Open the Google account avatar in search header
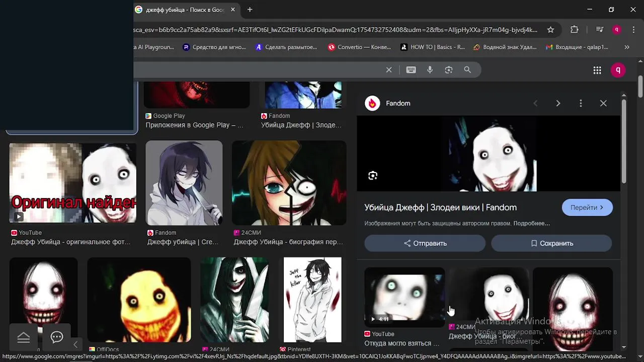This screenshot has width=644, height=362. point(618,70)
